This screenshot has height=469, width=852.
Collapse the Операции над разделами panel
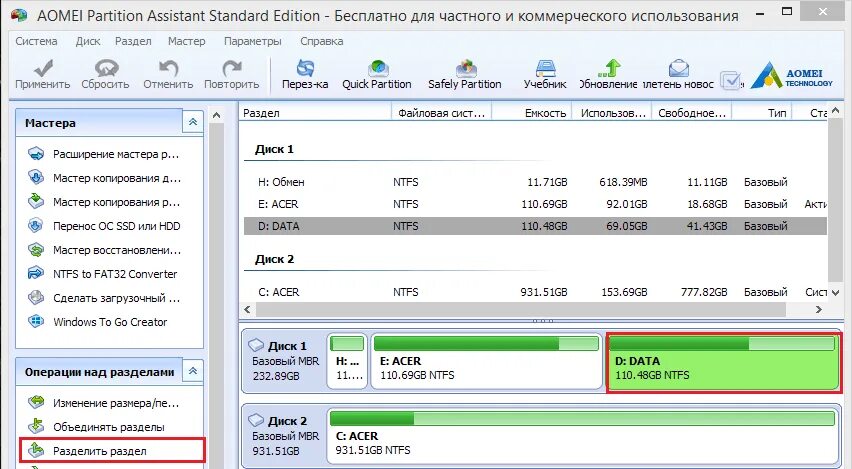click(x=193, y=372)
